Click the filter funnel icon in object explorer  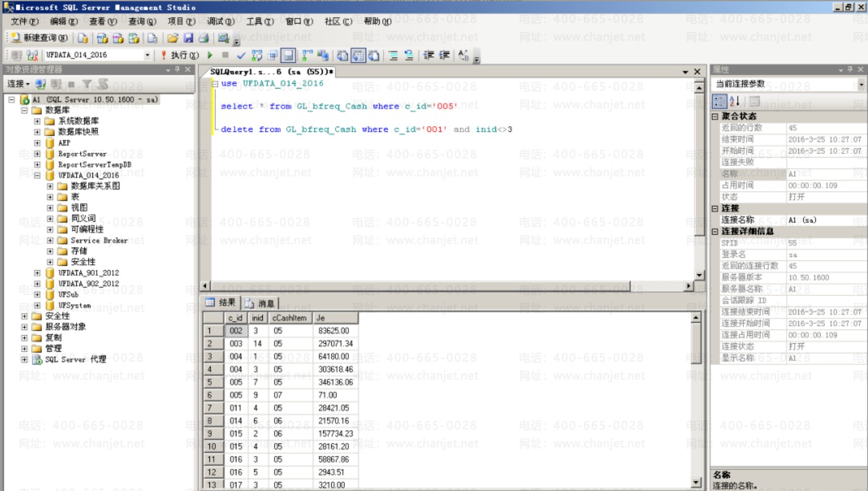[87, 84]
